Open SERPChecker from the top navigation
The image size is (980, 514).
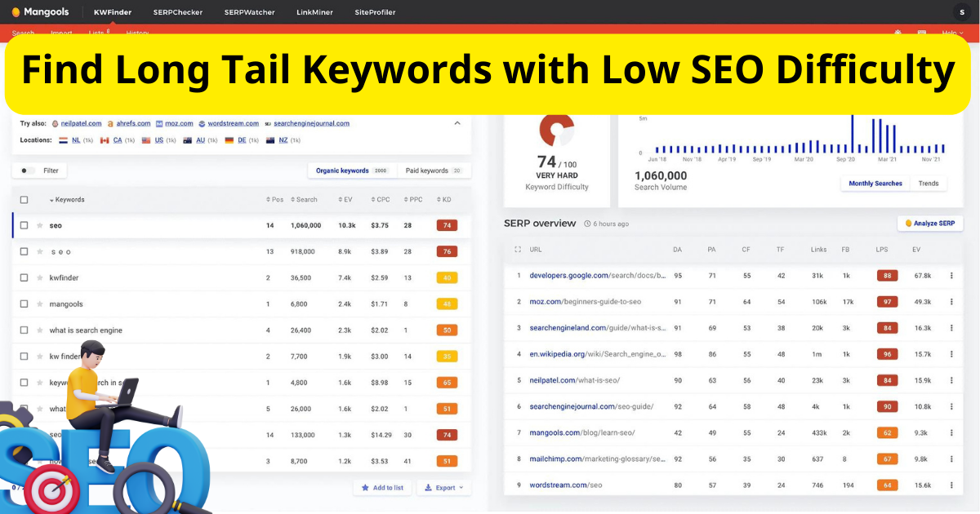[177, 12]
